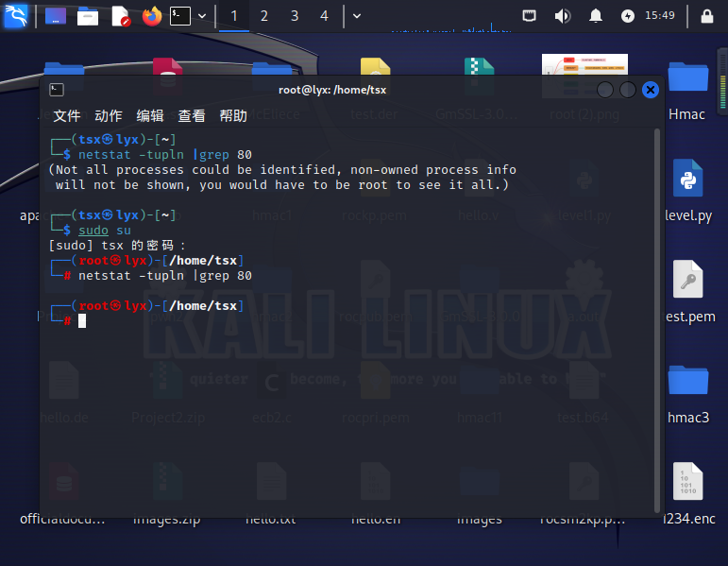728x566 pixels.
Task: Close the terminal window
Action: point(651,90)
